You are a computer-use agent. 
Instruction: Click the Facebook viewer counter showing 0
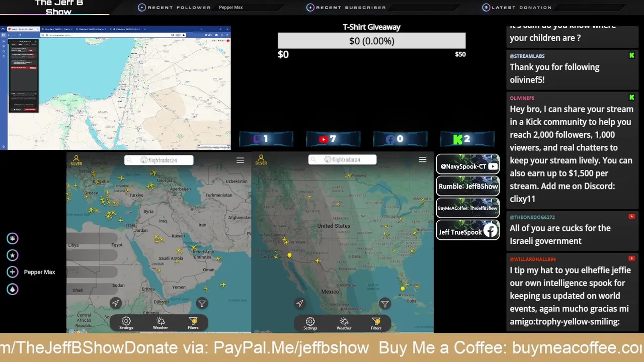400,139
